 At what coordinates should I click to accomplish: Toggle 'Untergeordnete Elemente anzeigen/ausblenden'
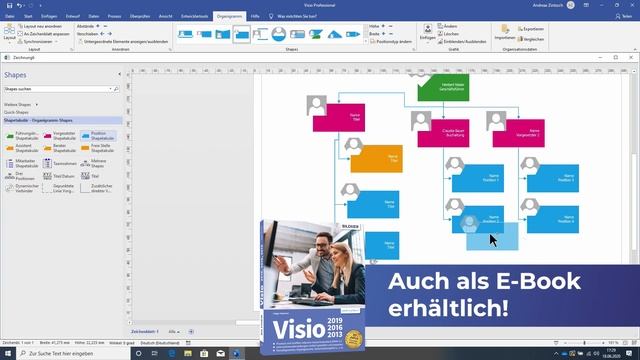click(x=123, y=42)
